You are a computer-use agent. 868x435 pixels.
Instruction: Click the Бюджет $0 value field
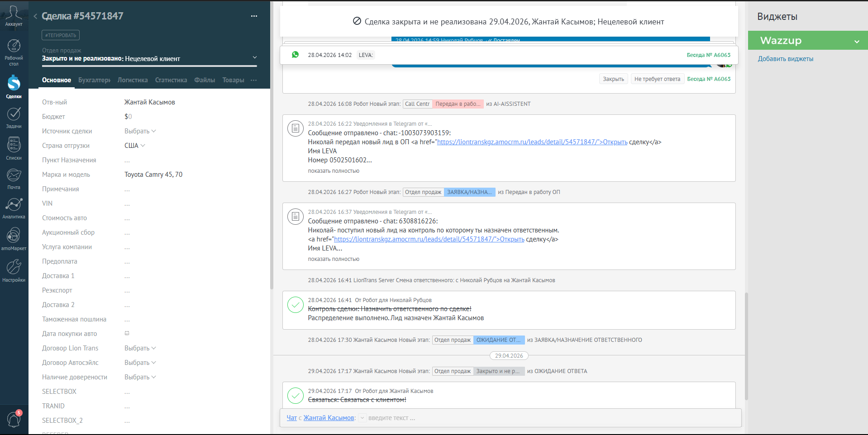pyautogui.click(x=128, y=117)
